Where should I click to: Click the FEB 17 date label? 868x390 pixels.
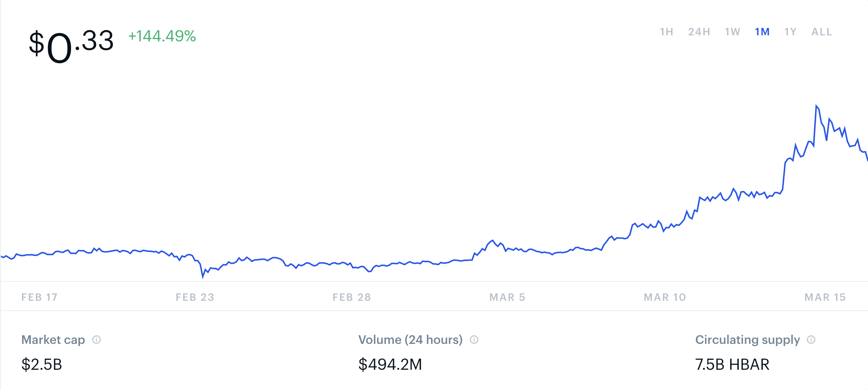point(40,297)
